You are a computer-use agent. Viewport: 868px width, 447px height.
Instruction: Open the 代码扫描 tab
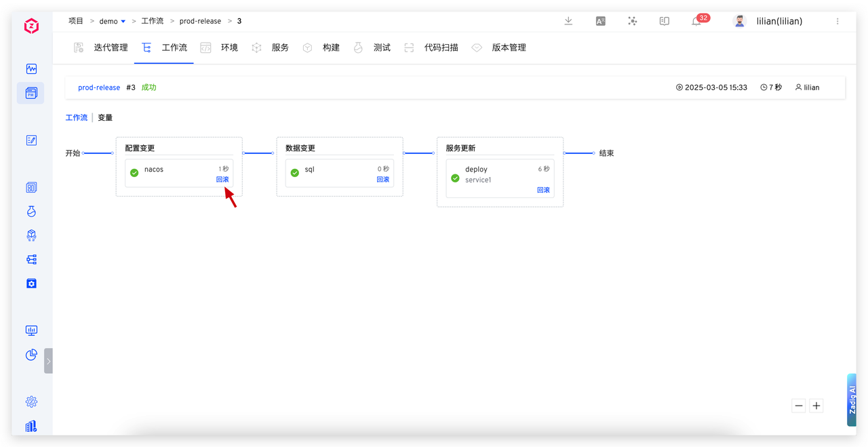point(441,47)
